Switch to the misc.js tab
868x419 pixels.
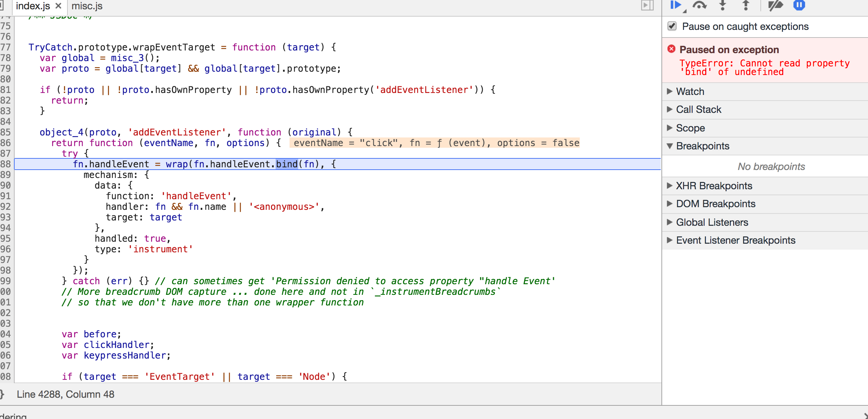click(x=87, y=6)
